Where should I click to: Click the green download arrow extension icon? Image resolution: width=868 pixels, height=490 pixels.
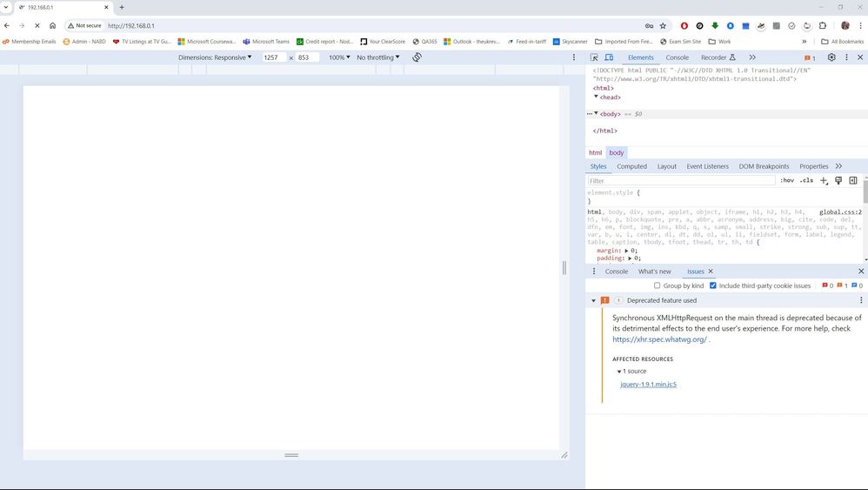715,25
